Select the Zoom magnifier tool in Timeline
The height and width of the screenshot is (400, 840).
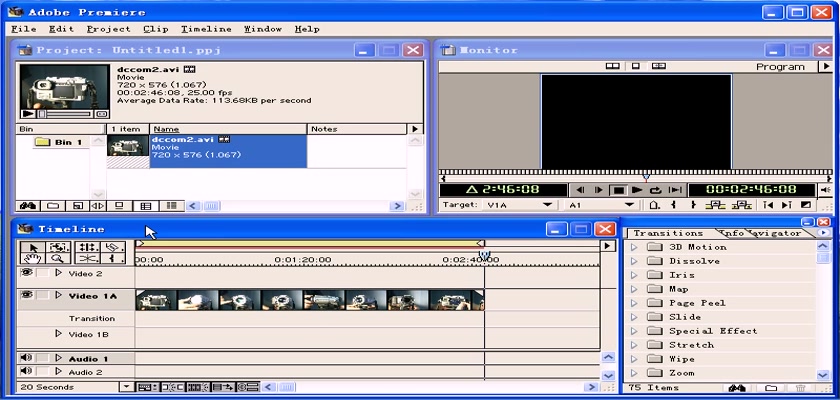[59, 259]
